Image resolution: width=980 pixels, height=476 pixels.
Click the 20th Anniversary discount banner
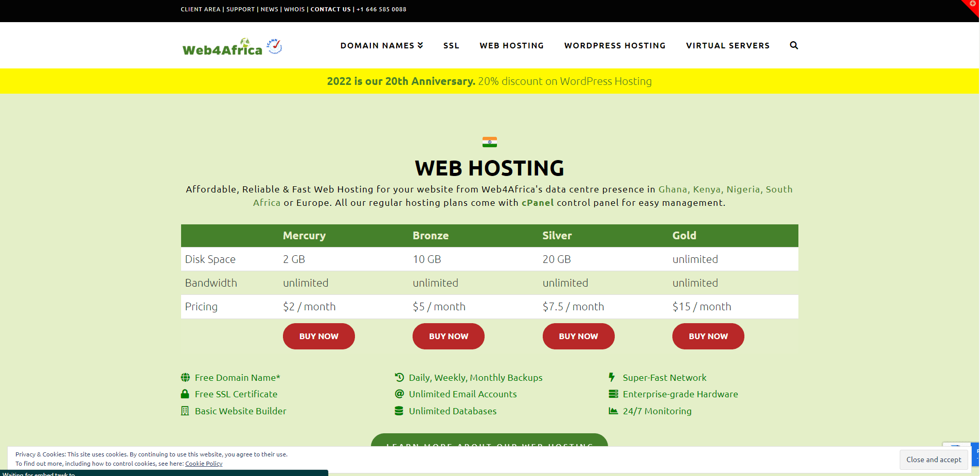click(x=489, y=81)
